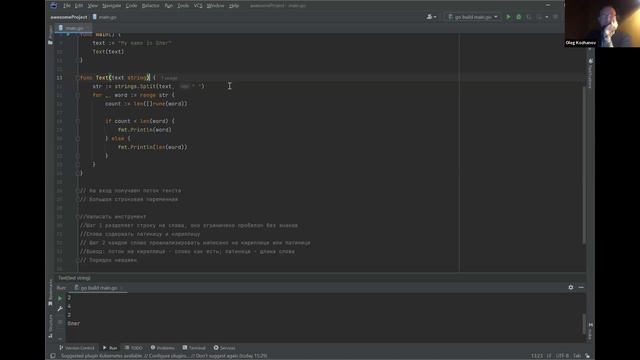Click Oleg Kozhanov video thumbnail
Image resolution: width=640 pixels, height=360 pixels.
tap(602, 23)
